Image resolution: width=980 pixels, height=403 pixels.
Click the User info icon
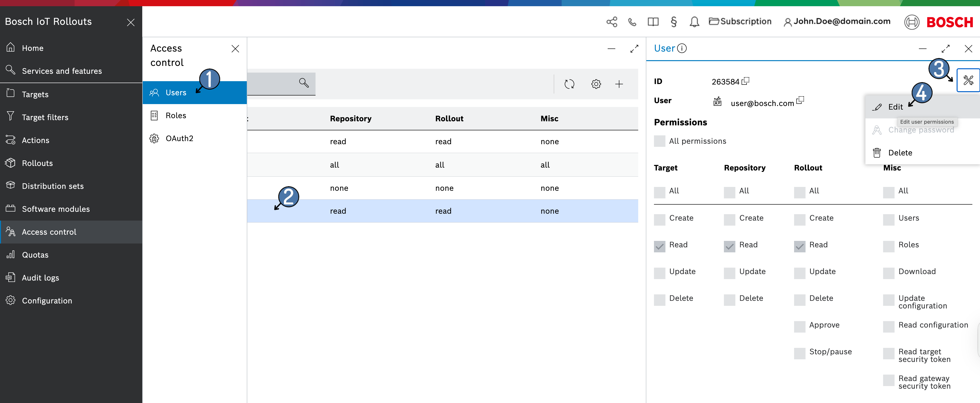(682, 48)
